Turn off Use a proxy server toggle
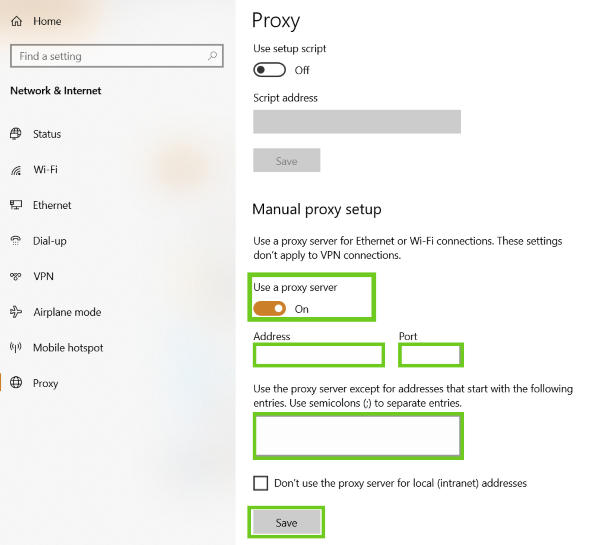 pos(270,309)
